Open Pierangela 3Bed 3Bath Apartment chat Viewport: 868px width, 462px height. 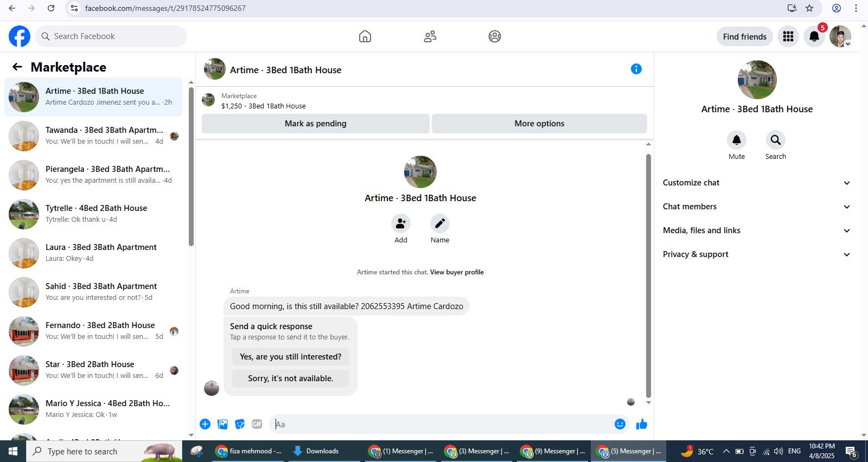pos(93,175)
